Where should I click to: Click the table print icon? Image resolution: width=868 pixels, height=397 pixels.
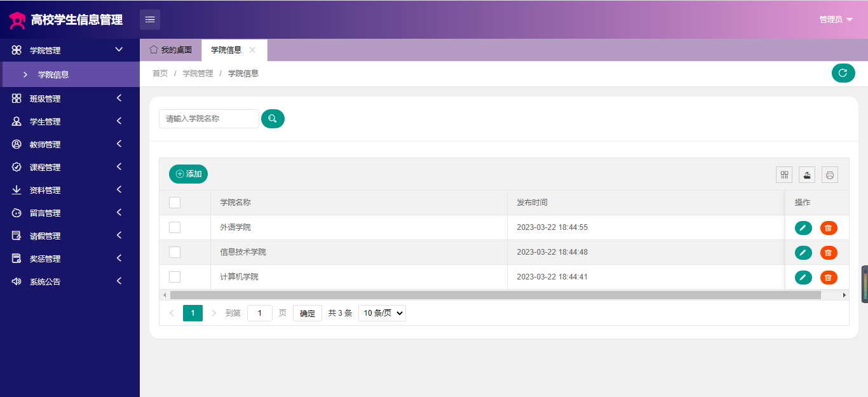coord(830,175)
